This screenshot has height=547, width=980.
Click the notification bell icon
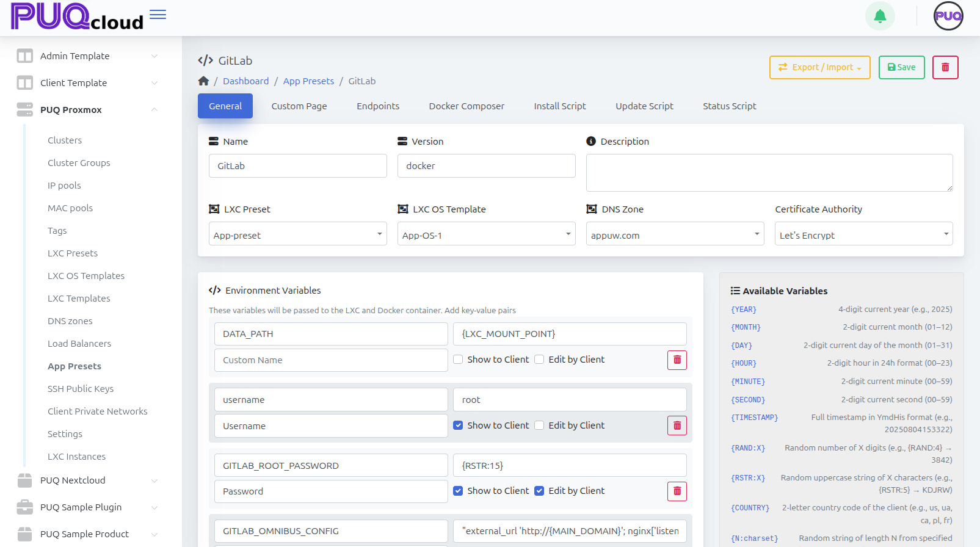click(x=880, y=16)
